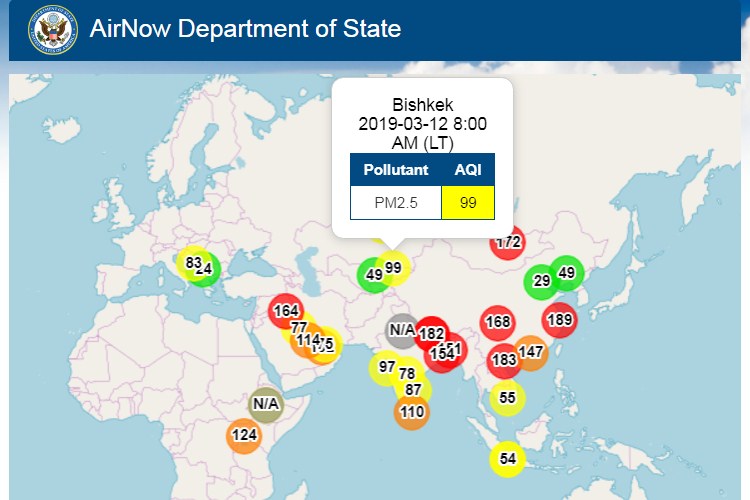Select the yellow 99 Bishkek map marker

pyautogui.click(x=394, y=268)
